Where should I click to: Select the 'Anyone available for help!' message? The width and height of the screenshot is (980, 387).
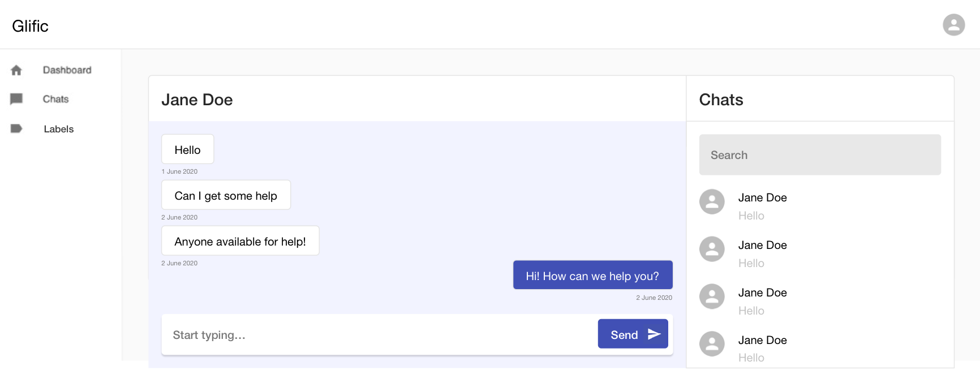point(240,241)
